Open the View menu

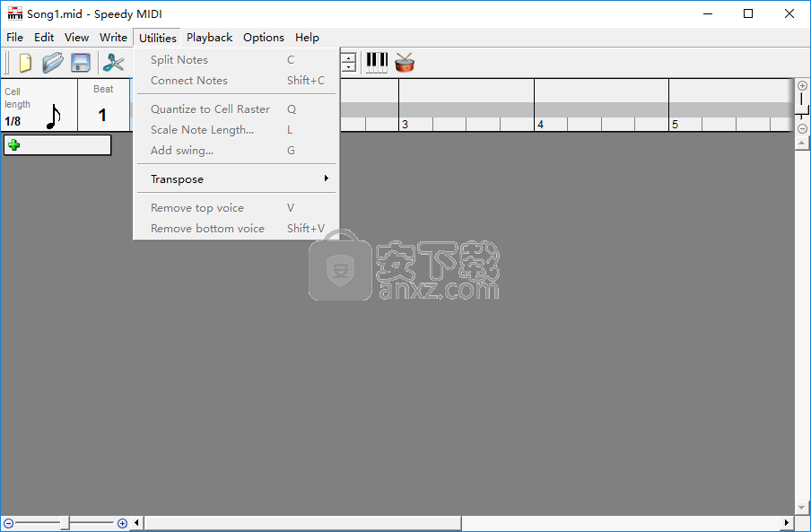pos(76,37)
